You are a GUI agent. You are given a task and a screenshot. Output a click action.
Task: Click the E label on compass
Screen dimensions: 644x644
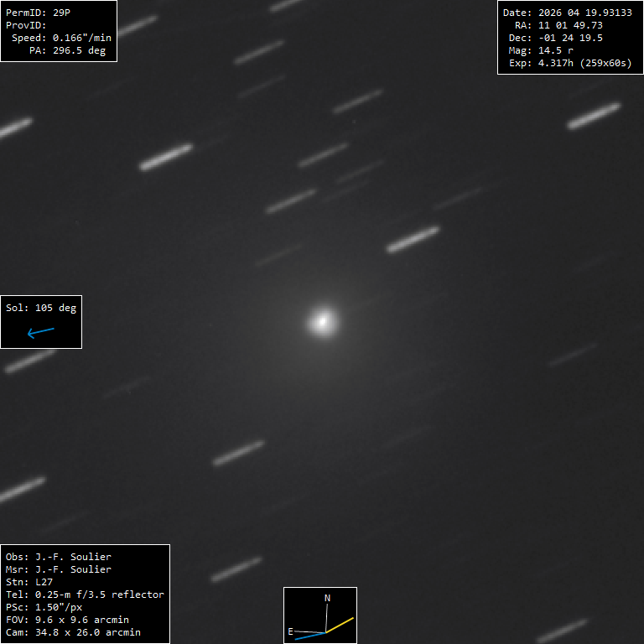pyautogui.click(x=290, y=631)
